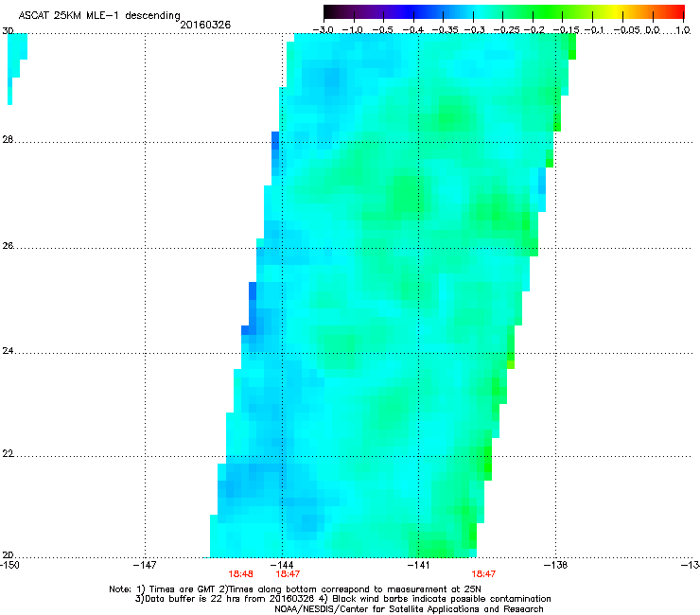Click the latitude label 28
Image resolution: width=700 pixels, height=615 pixels.
point(8,139)
